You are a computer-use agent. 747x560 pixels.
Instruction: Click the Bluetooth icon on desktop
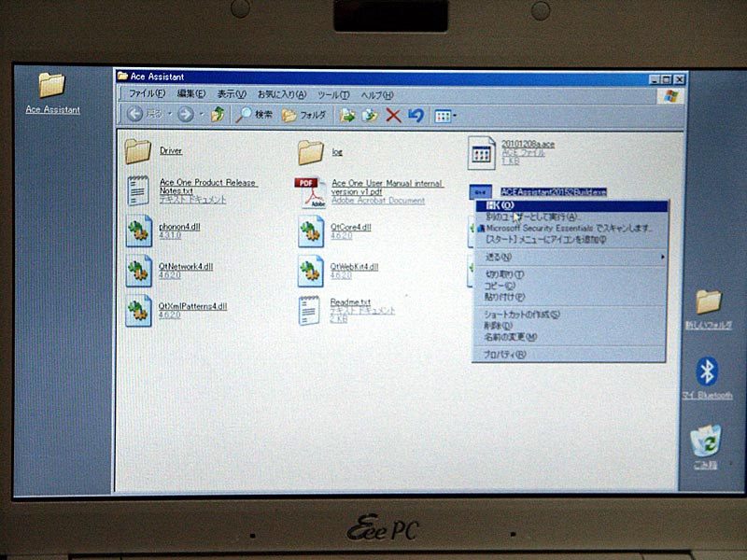[x=707, y=371]
